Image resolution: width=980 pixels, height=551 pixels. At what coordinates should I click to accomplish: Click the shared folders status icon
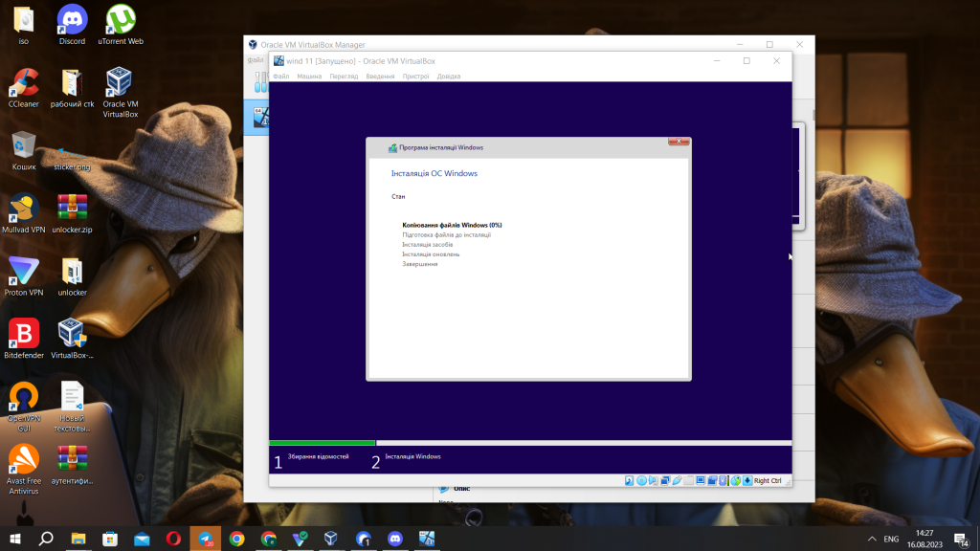coord(689,480)
